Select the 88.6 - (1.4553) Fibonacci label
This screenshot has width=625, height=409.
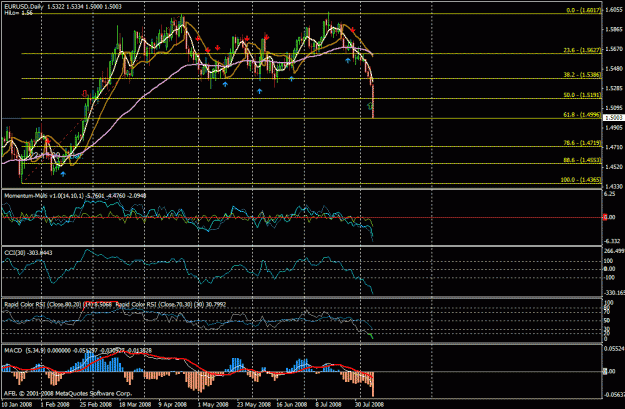[582, 160]
